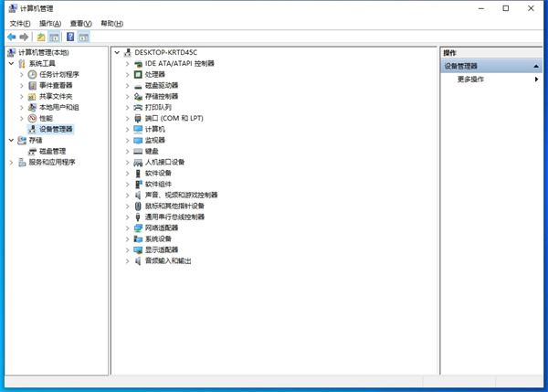Open the 查看(V) menu
This screenshot has width=548, height=392.
(81, 23)
